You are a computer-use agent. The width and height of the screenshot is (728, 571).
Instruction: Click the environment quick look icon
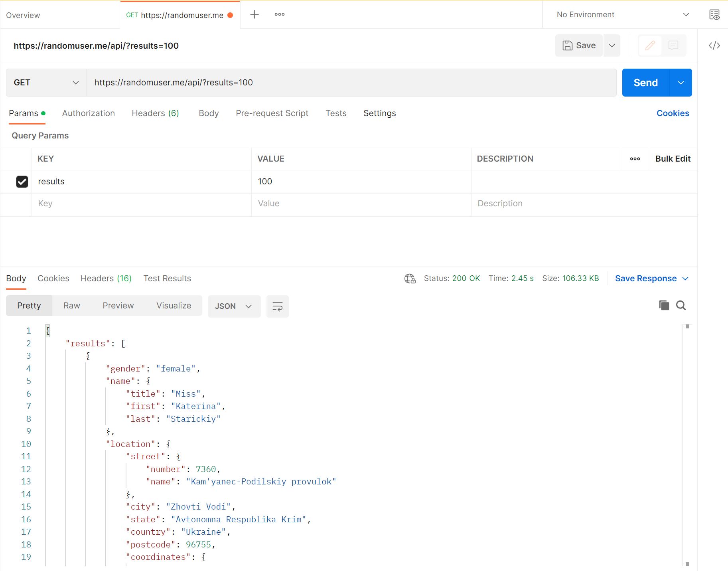point(714,15)
